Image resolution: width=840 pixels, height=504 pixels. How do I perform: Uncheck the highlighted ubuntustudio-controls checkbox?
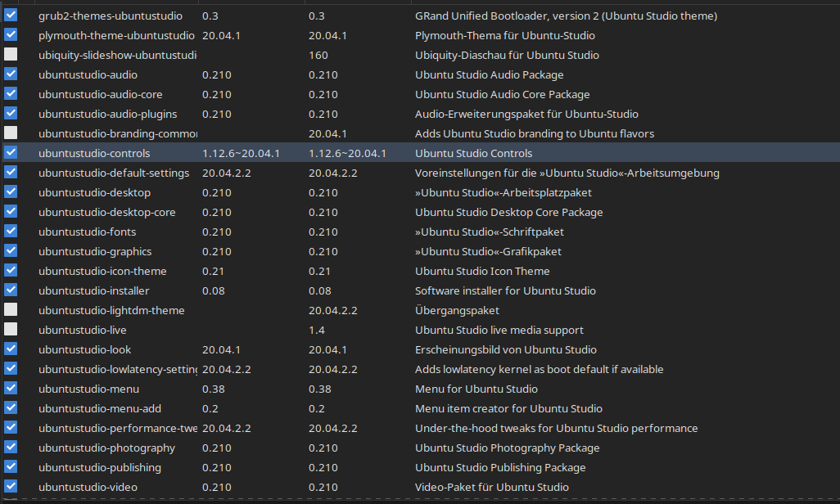pyautogui.click(x=11, y=153)
